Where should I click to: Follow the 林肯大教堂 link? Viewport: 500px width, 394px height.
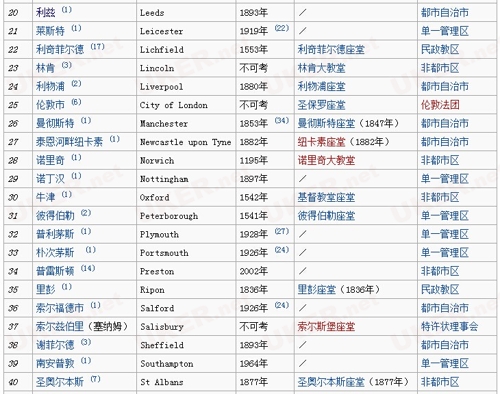(x=321, y=68)
